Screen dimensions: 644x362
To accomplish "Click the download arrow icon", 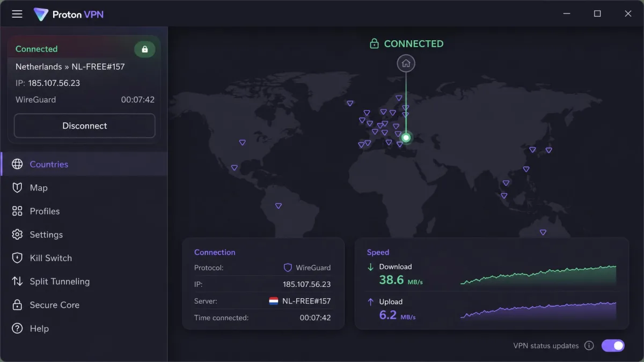I will (370, 267).
